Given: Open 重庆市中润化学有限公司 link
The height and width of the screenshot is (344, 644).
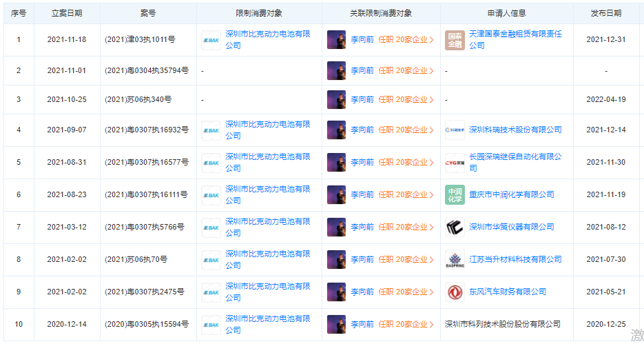Looking at the screenshot, I should click(x=512, y=195).
